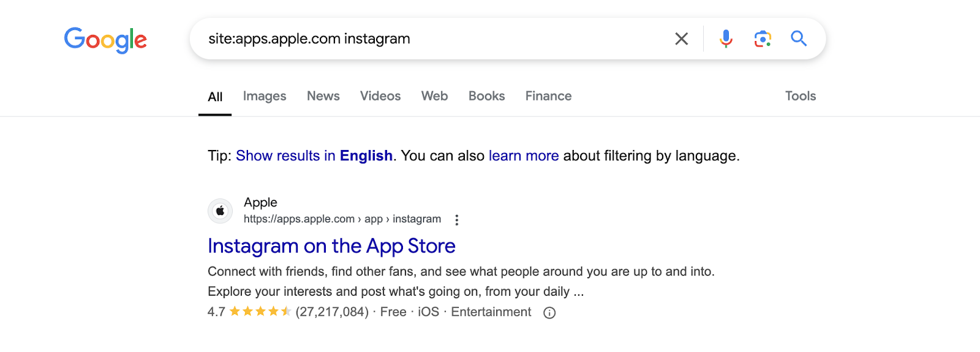Click the iOS platform label
This screenshot has width=980, height=352.
[428, 312]
